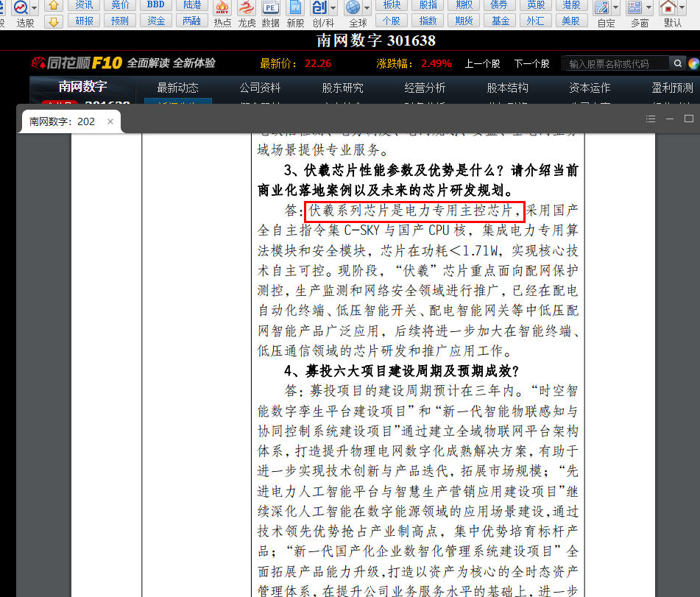Open the 创/科 board icon
This screenshot has width=700, height=597.
point(319,7)
